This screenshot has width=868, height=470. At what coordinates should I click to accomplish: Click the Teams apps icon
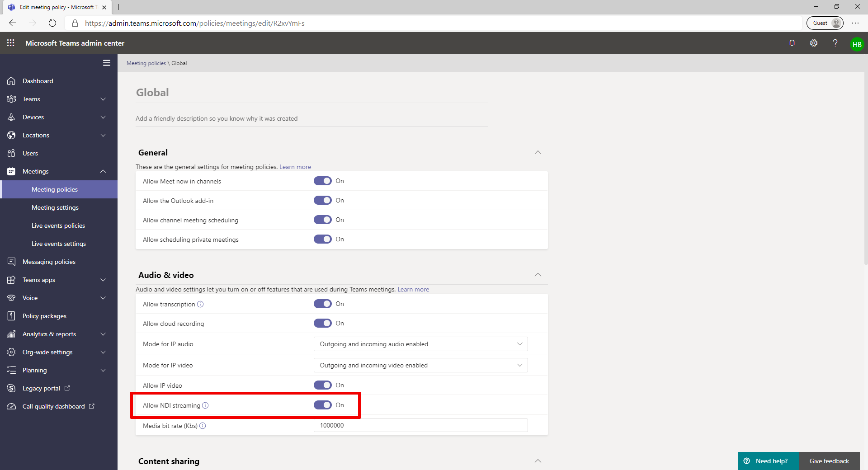tap(11, 280)
